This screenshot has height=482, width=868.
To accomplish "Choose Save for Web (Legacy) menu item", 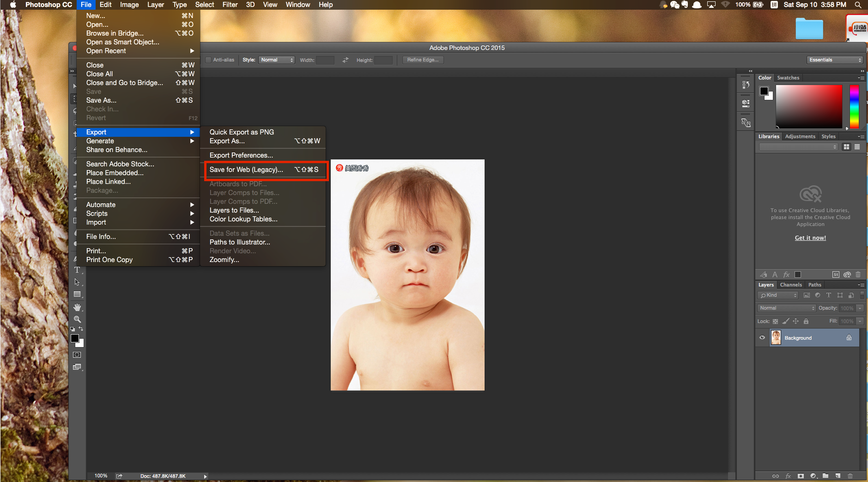I will pyautogui.click(x=264, y=170).
